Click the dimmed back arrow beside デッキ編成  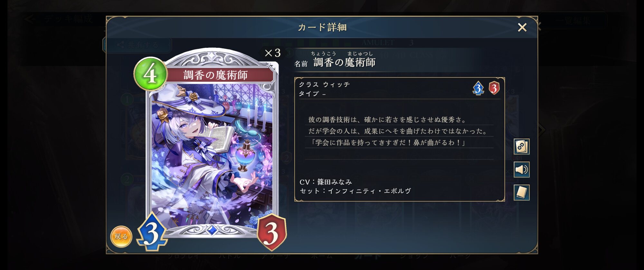click(x=30, y=19)
